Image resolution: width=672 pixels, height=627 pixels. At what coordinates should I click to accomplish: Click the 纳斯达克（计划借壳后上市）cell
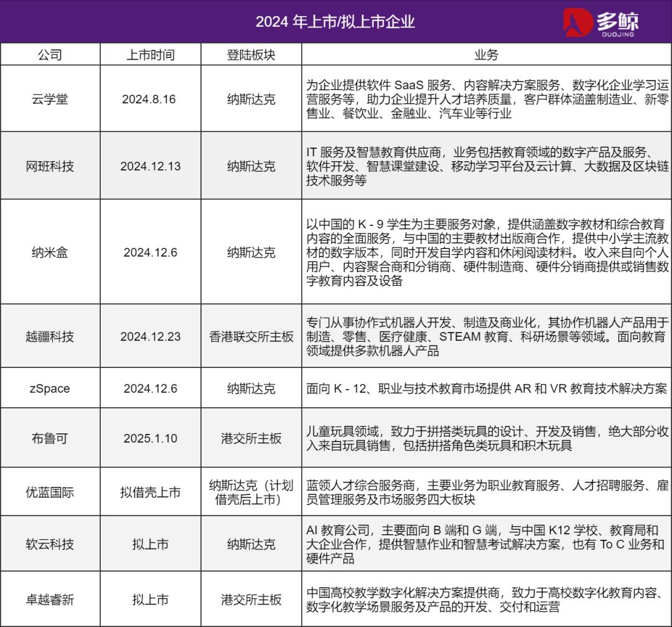(251, 492)
